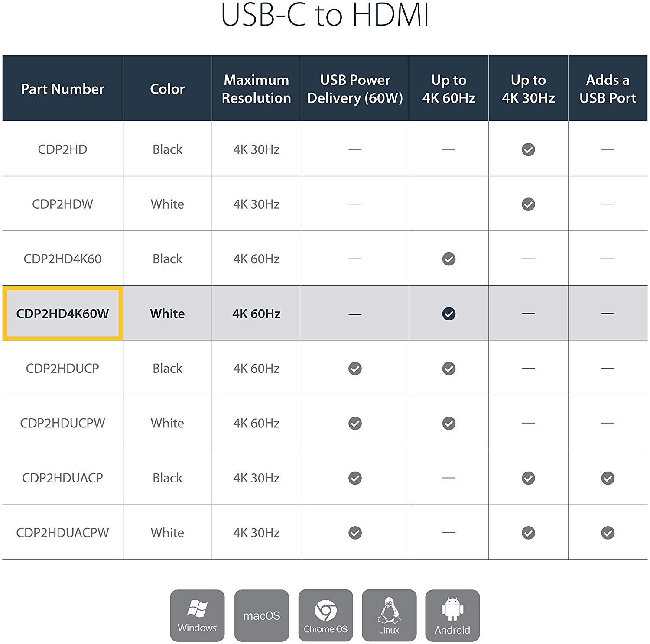Viewport: 650px width, 644px height.
Task: Click the macOS compatibility badge
Action: pyautogui.click(x=261, y=615)
